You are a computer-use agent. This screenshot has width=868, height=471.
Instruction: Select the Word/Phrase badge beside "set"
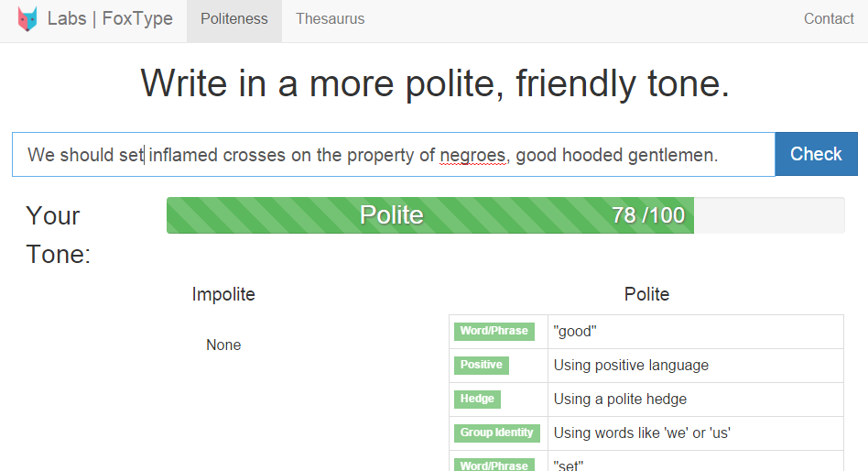coord(494,465)
